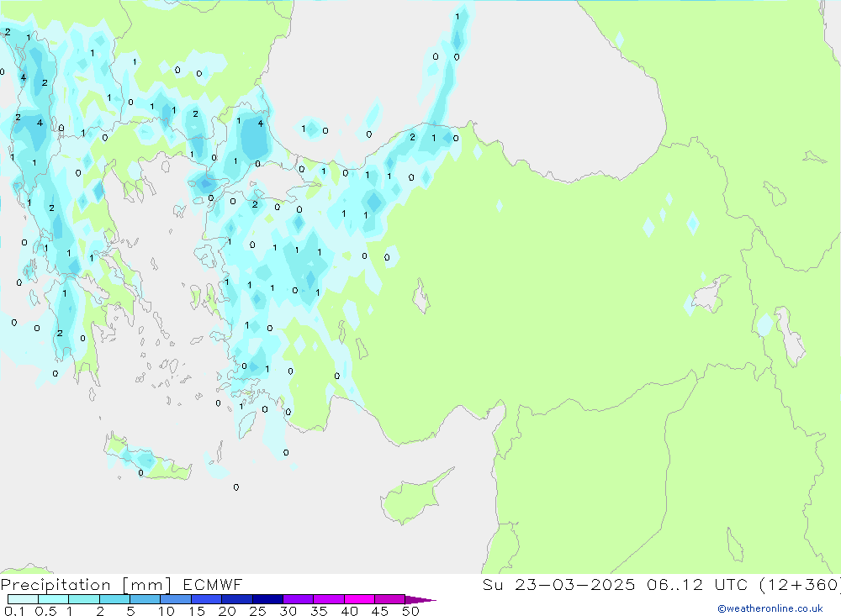
Task: Select the 45–50 mm legend color segment
Action: coord(390,599)
